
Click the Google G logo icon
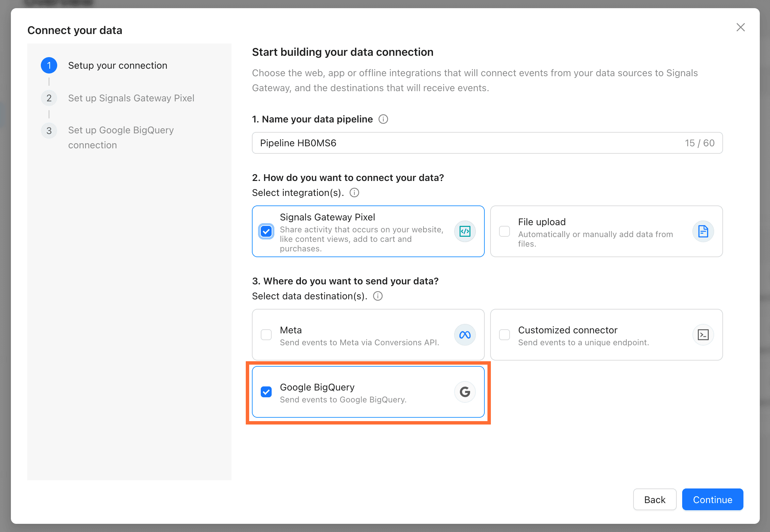click(x=465, y=392)
